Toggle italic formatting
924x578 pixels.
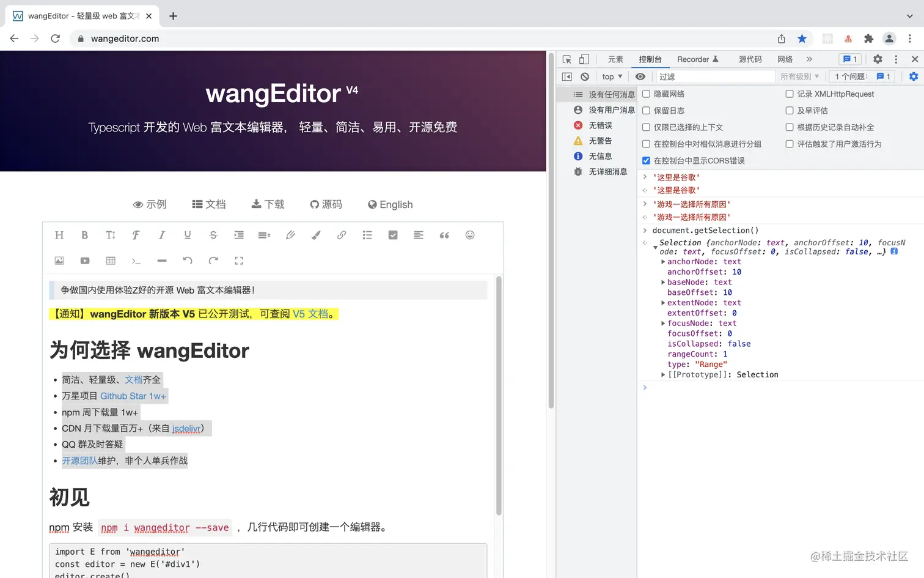[162, 235]
